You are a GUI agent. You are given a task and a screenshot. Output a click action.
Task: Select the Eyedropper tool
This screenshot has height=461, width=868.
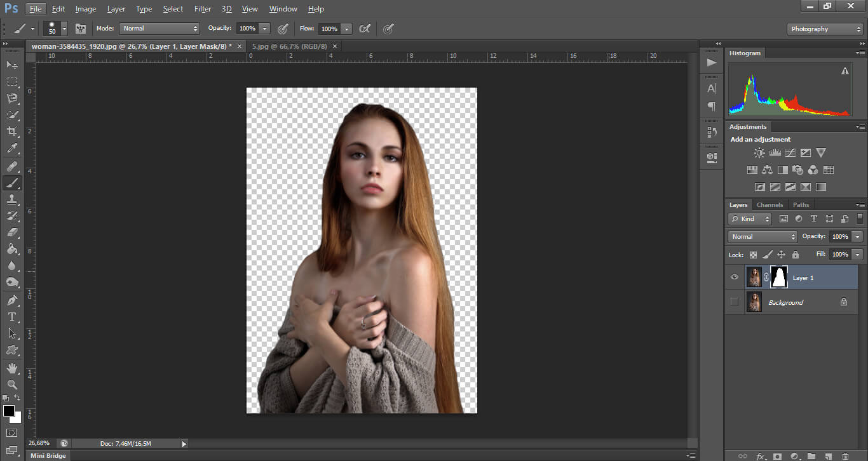[x=12, y=149]
